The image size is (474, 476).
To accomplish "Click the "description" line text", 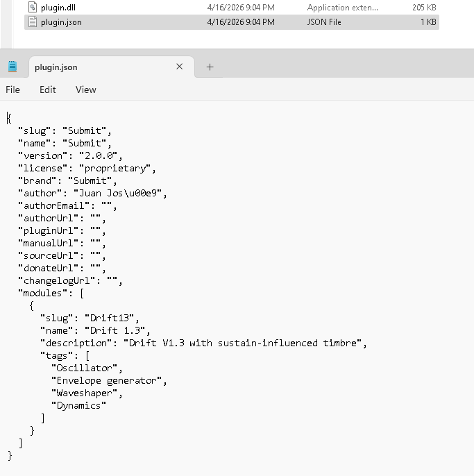I will [203, 343].
